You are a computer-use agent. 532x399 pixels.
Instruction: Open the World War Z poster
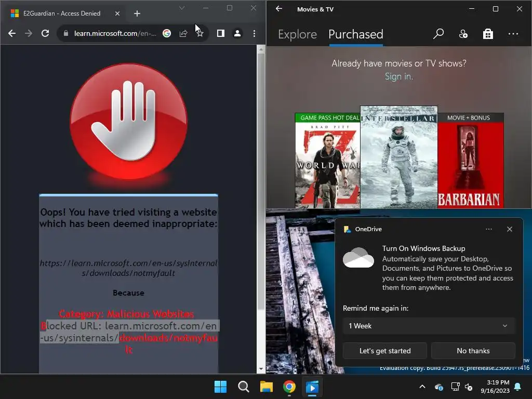327,161
